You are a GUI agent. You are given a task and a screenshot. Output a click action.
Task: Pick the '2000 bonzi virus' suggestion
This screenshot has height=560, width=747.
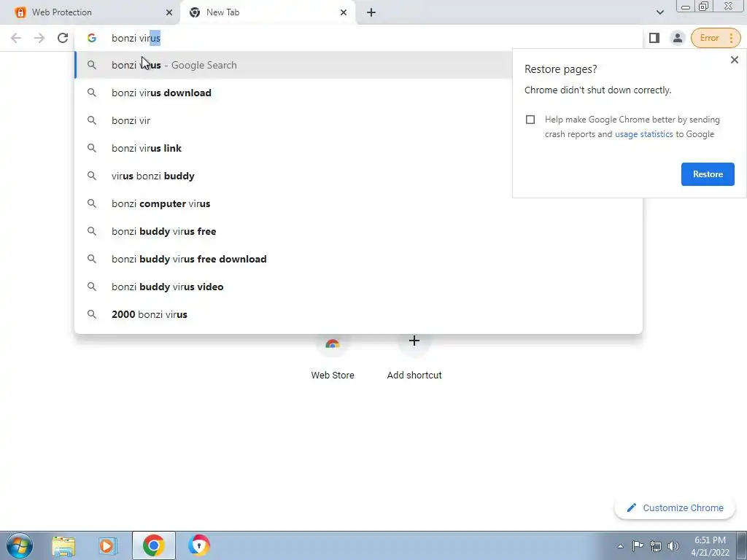click(358, 314)
